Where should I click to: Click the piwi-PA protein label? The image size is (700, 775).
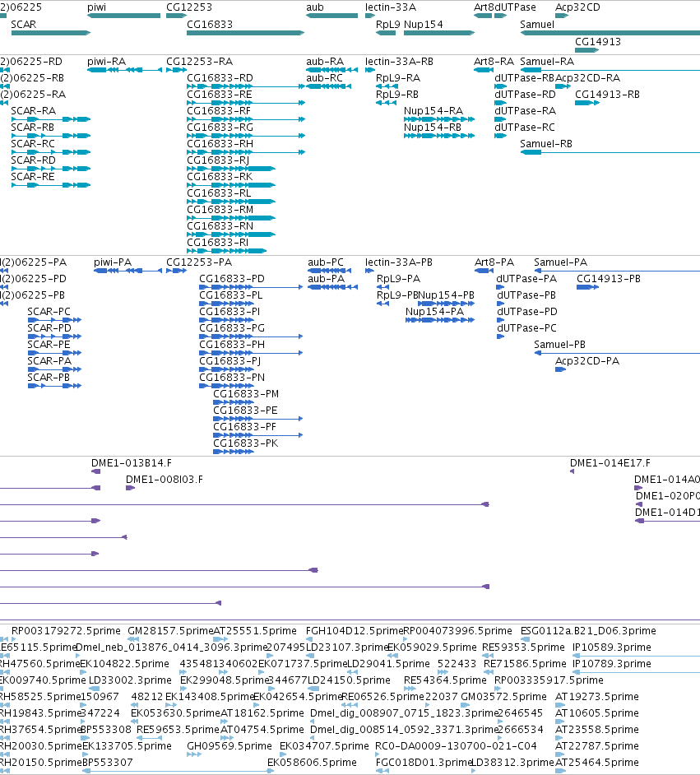point(113,262)
